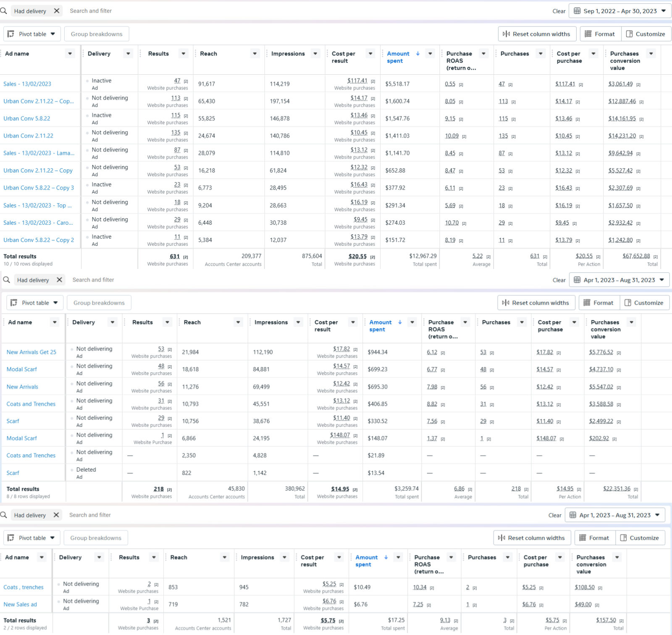Open Cost per result column menu in top table
The height and width of the screenshot is (635, 672).
coord(370,53)
